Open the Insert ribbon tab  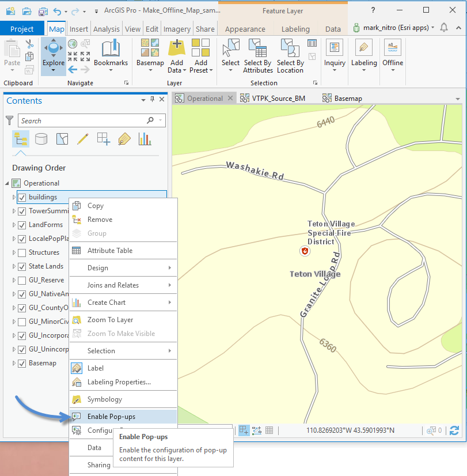(x=78, y=29)
